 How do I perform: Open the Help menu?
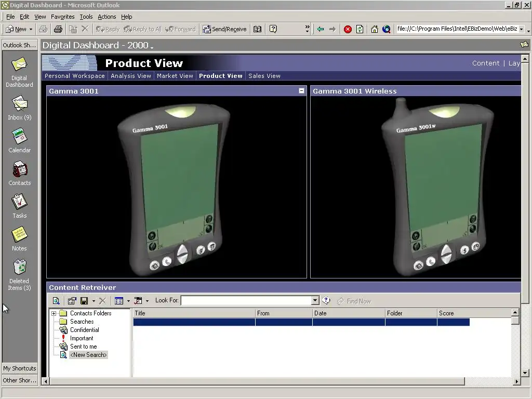127,17
